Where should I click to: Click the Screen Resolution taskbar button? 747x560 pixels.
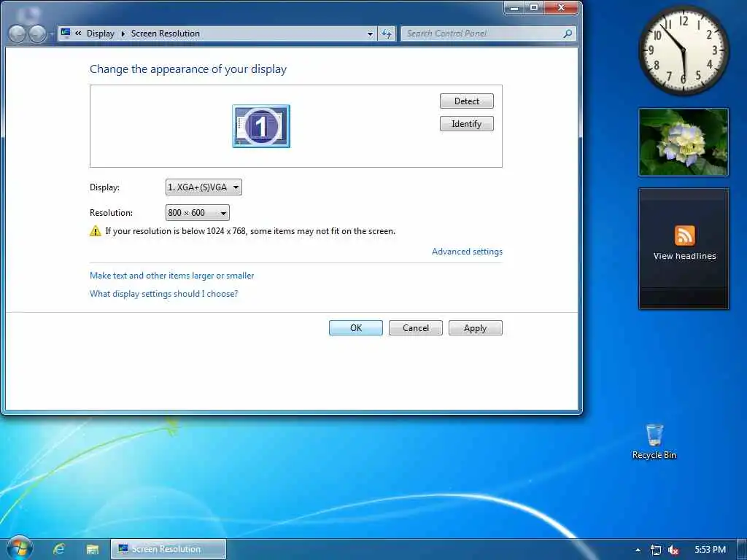pyautogui.click(x=169, y=549)
